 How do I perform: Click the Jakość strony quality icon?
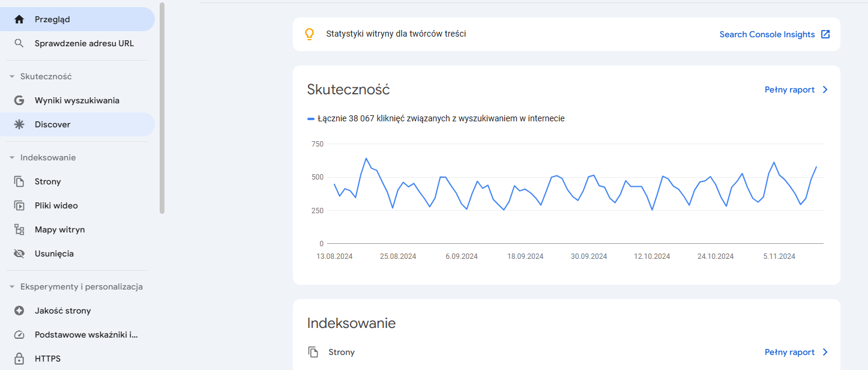tap(19, 311)
